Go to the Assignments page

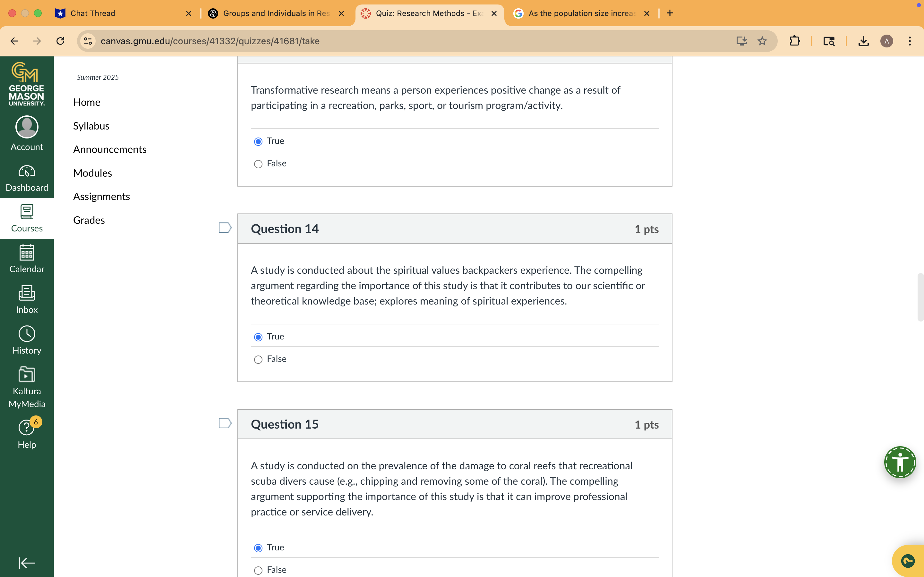[x=101, y=196]
